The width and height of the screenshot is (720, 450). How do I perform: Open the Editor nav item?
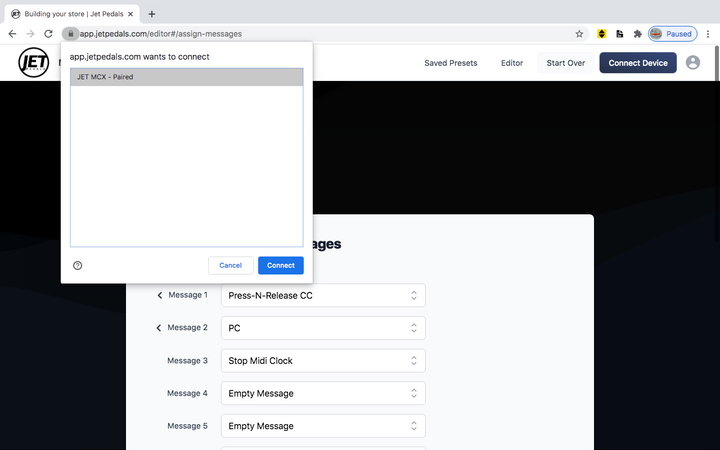pyautogui.click(x=512, y=63)
